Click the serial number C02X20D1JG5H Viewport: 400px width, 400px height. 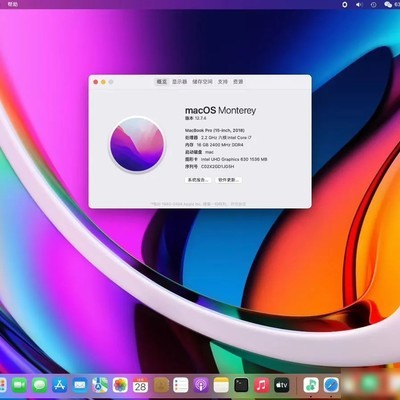218,166
